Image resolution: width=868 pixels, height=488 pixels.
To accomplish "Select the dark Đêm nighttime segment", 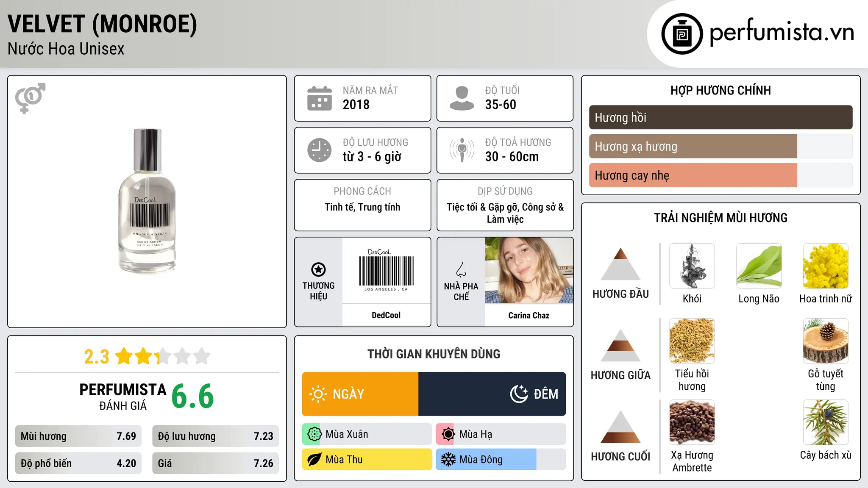I will (x=492, y=394).
